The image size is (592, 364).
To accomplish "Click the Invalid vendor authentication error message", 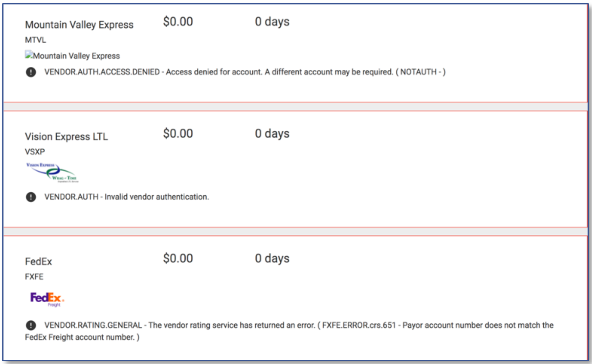I will point(127,197).
